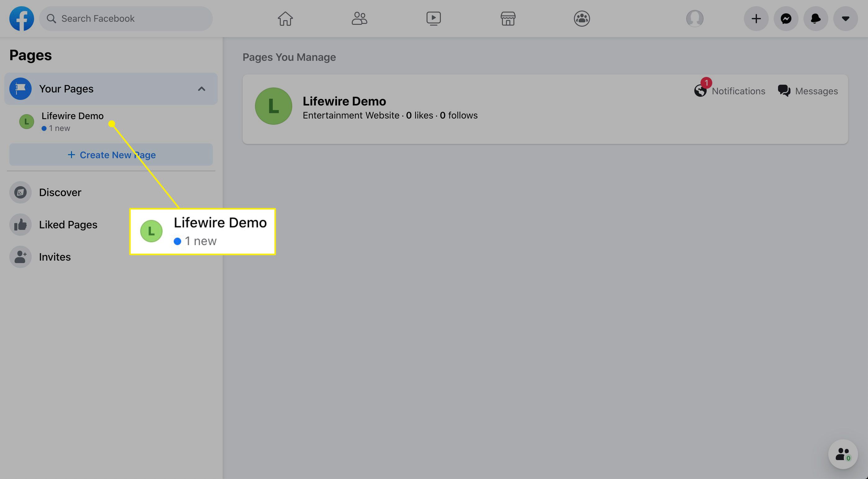Viewport: 868px width, 479px height.
Task: Click the Discover compass icon
Action: [20, 192]
